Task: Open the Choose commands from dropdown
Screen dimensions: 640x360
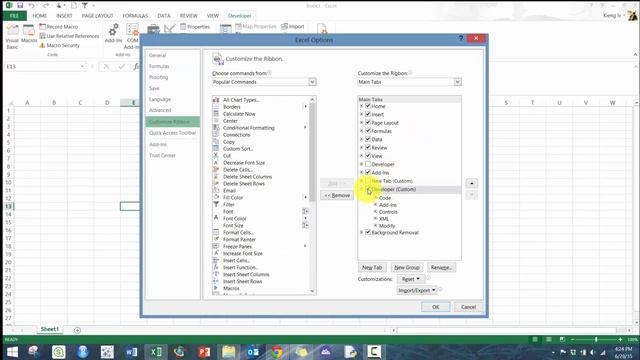Action: tap(312, 82)
